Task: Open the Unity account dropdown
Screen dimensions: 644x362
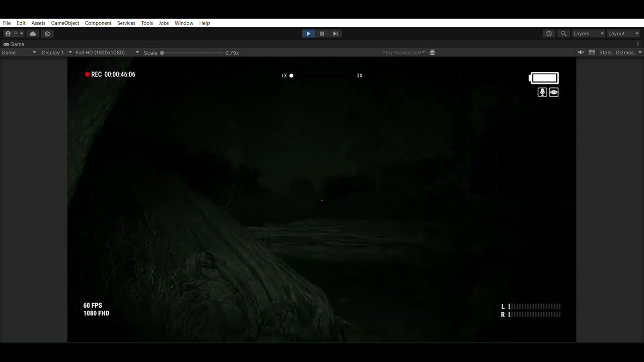Action: coord(14,34)
